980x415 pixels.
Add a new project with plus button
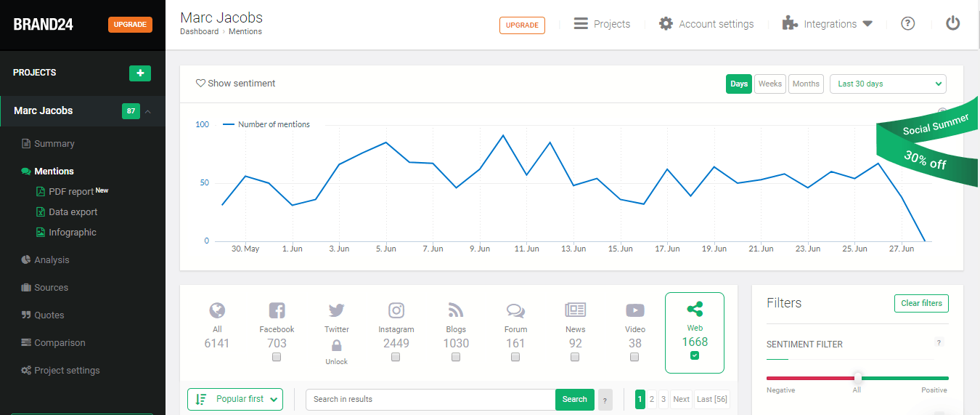click(140, 73)
